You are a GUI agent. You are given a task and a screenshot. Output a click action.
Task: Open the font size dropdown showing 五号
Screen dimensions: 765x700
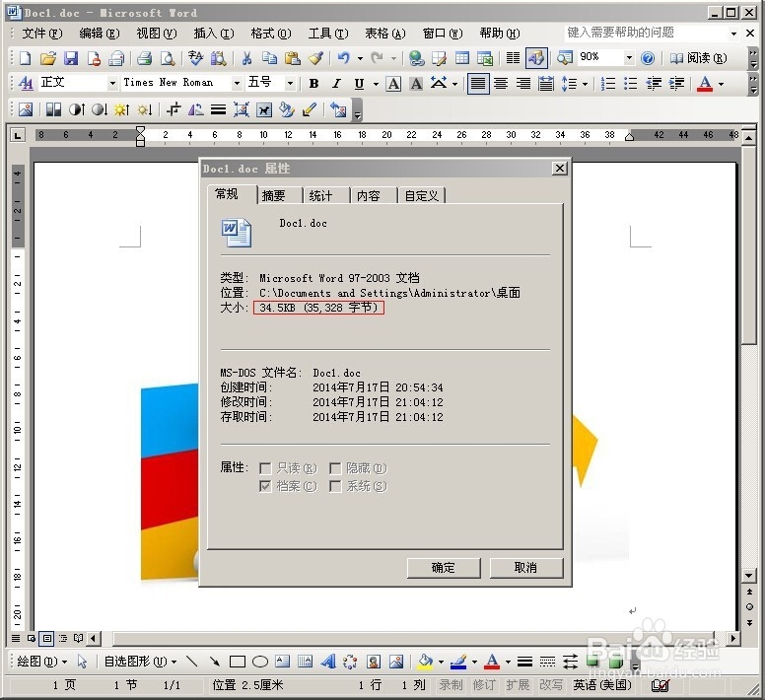click(x=290, y=84)
